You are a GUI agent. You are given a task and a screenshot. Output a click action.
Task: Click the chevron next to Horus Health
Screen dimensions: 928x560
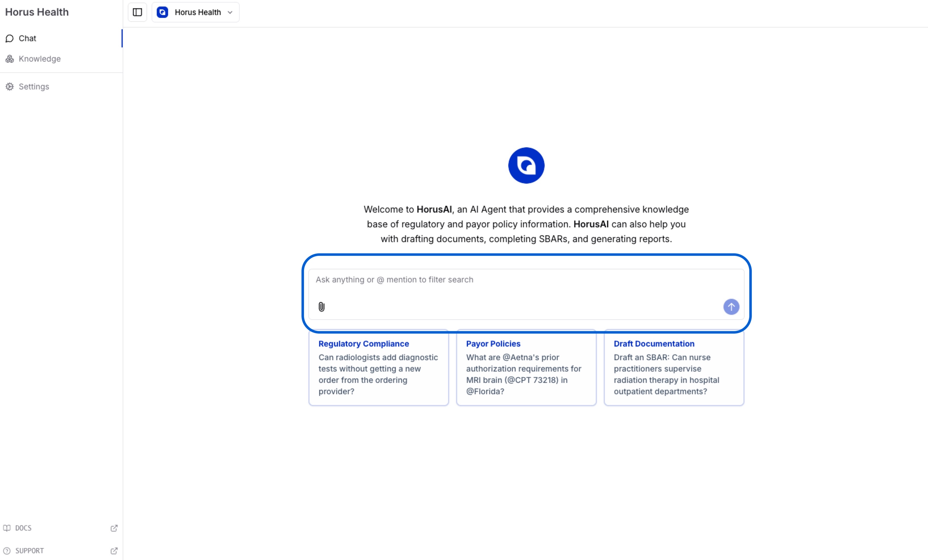pos(230,12)
